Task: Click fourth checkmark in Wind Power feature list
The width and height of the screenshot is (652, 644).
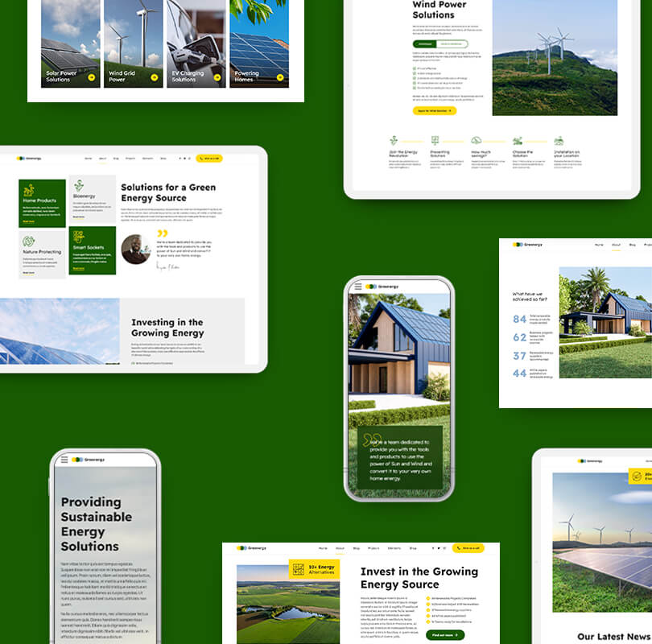Action: (x=415, y=83)
